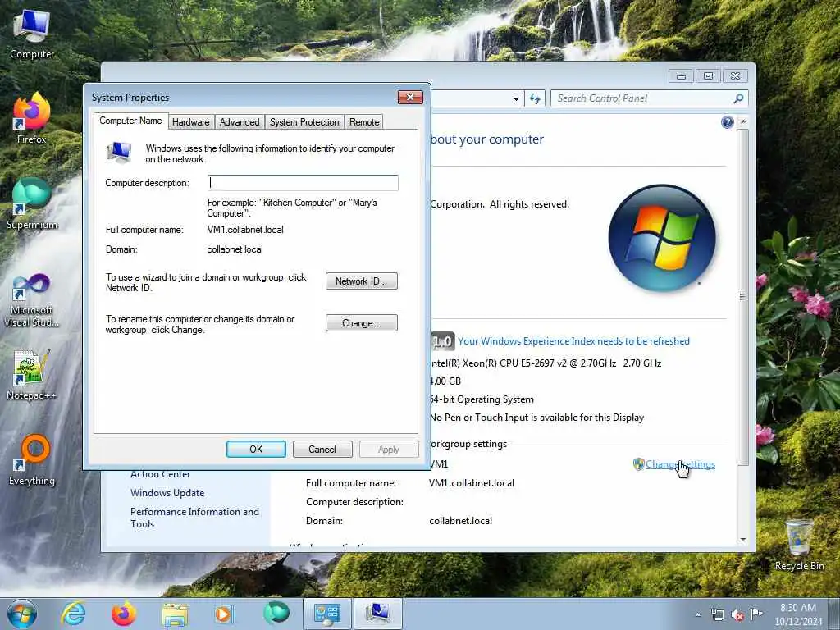Open the Action Center flag tray icon

756,614
